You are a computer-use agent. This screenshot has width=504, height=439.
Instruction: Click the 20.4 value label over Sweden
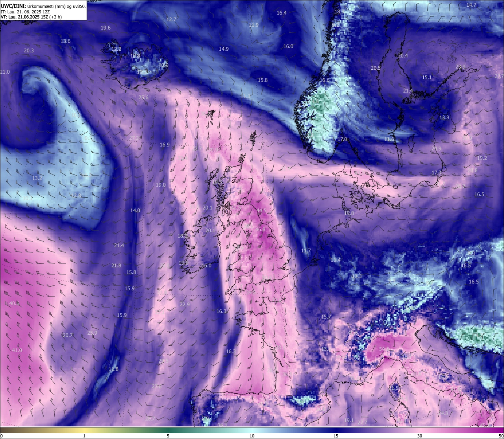tap(403, 56)
